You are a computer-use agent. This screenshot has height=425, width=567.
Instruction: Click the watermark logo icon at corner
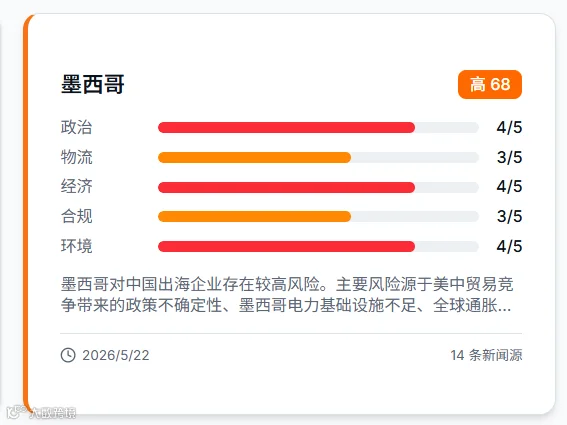(x=16, y=412)
